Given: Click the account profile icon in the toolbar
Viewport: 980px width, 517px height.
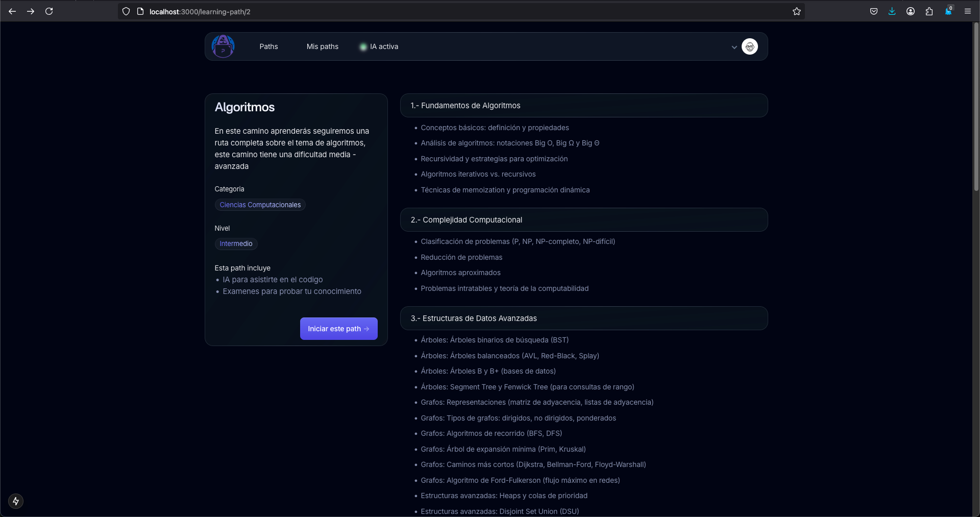Looking at the screenshot, I should tap(911, 11).
